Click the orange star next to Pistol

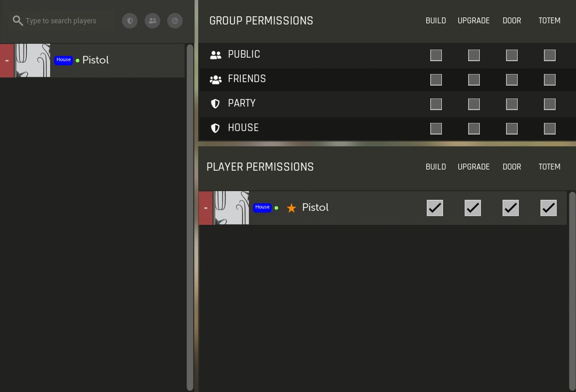291,208
